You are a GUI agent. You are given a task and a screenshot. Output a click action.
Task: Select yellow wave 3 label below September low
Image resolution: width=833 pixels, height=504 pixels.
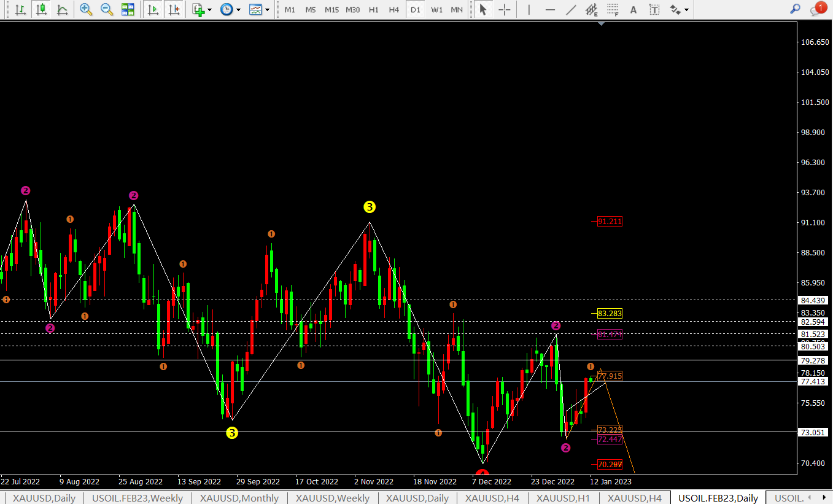coord(231,433)
